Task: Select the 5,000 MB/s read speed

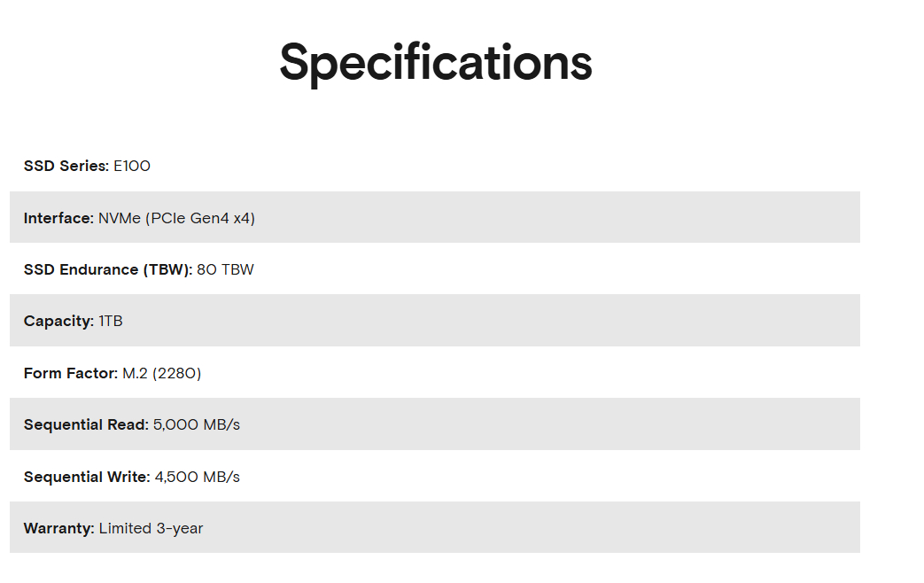Action: [197, 424]
